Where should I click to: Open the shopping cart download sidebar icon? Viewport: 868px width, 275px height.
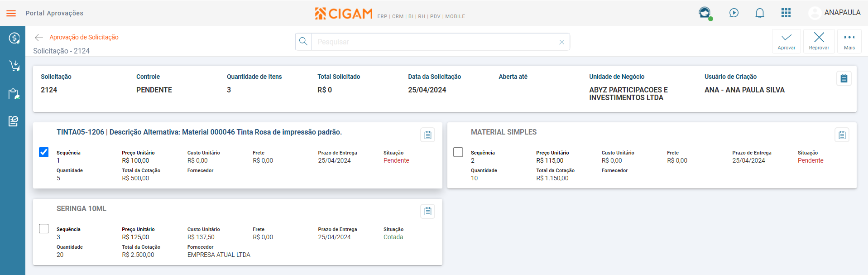coord(14,66)
